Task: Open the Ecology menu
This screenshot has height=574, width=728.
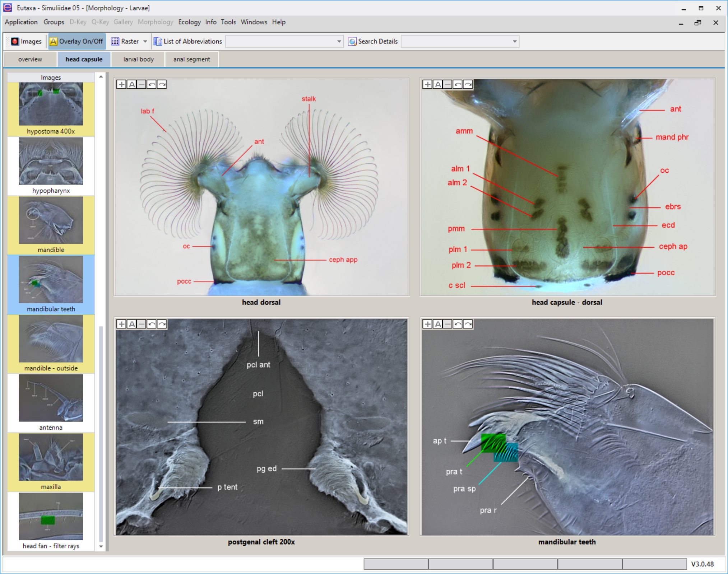Action: (190, 22)
